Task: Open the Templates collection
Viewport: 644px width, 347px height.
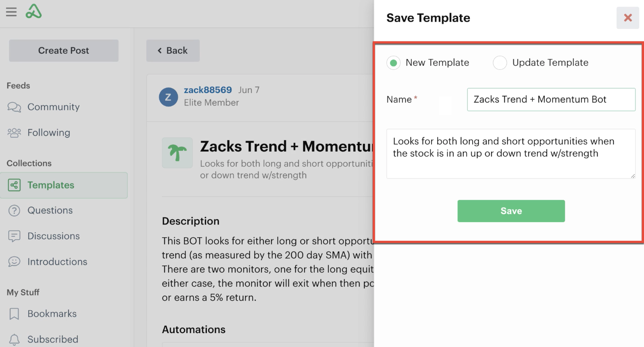Action: (64, 185)
